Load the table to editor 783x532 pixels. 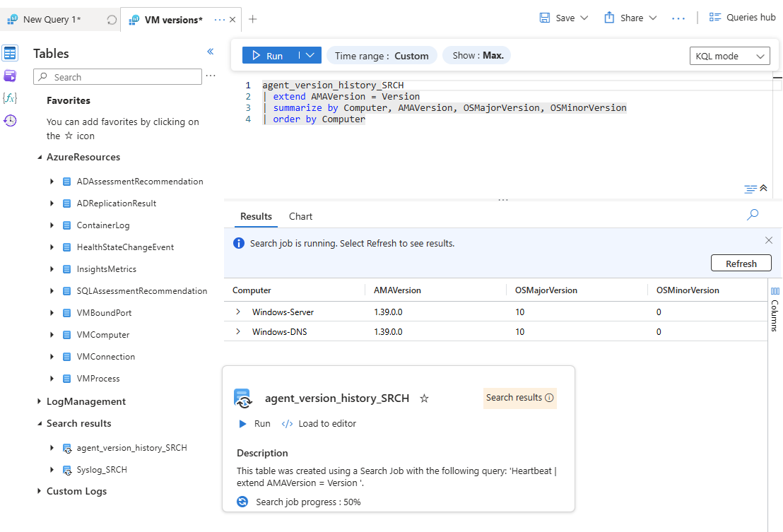[319, 424]
